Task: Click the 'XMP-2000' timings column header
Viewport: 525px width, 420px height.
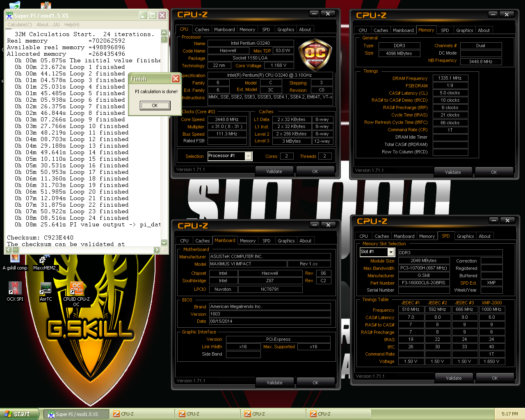Action: tap(491, 303)
